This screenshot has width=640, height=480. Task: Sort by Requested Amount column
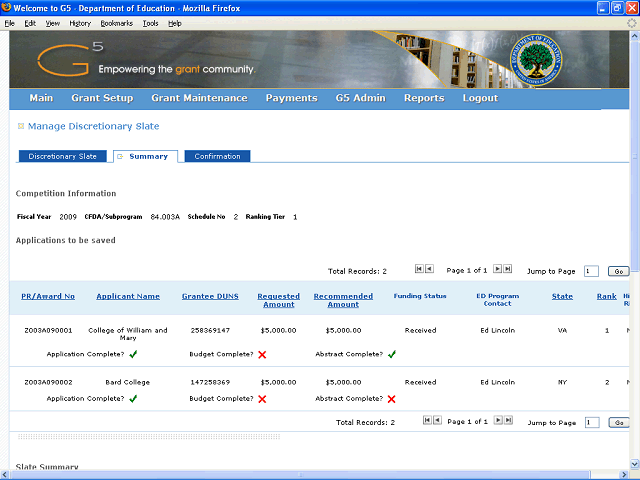pyautogui.click(x=278, y=300)
